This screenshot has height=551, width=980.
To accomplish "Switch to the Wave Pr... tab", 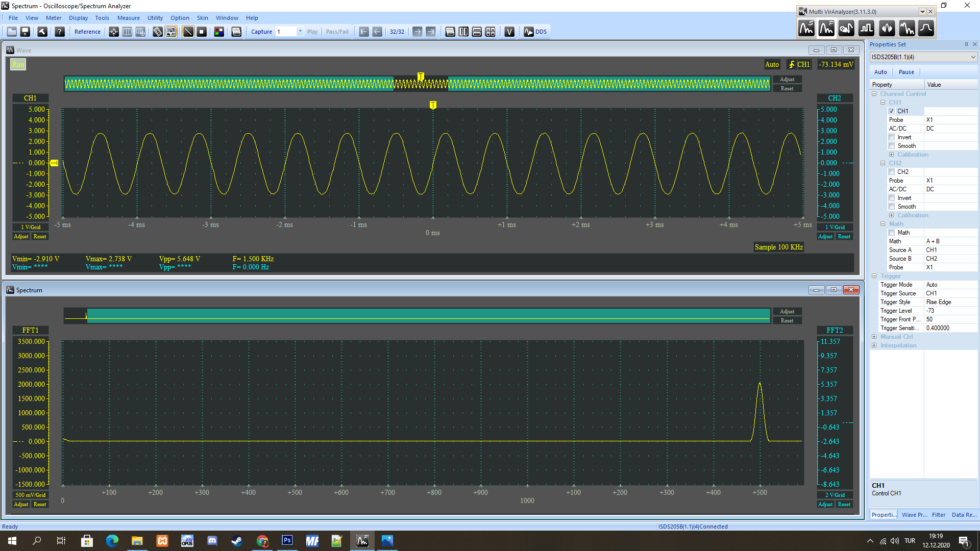I will pyautogui.click(x=914, y=515).
